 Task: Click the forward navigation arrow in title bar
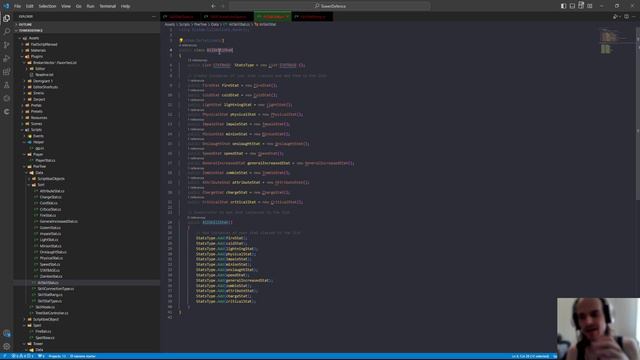tap(223, 6)
